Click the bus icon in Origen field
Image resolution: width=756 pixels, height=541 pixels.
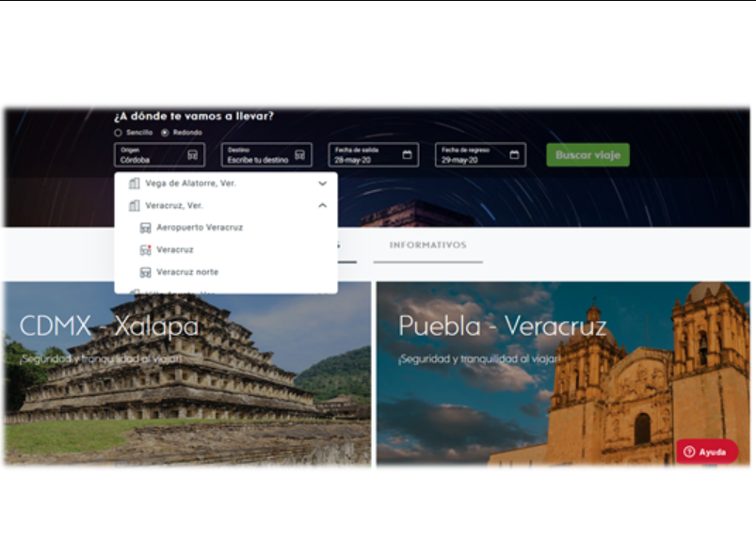pyautogui.click(x=192, y=154)
